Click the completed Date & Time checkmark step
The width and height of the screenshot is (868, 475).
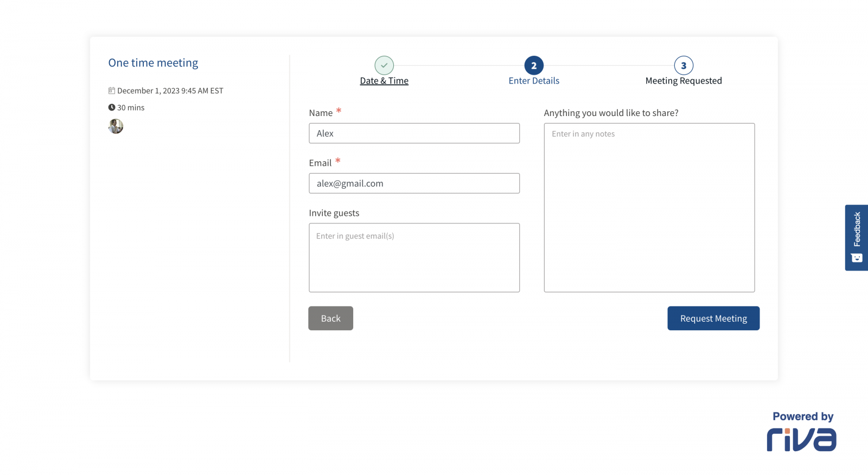coord(384,65)
